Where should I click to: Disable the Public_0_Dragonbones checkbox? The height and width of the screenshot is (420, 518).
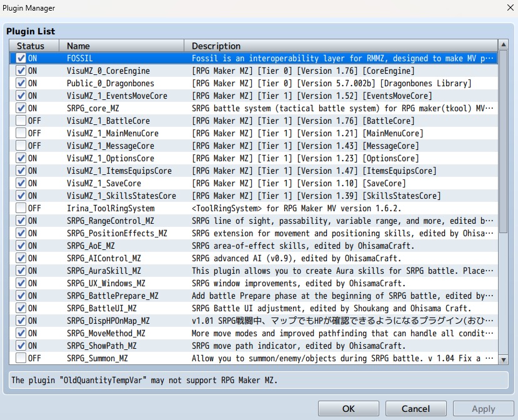21,83
